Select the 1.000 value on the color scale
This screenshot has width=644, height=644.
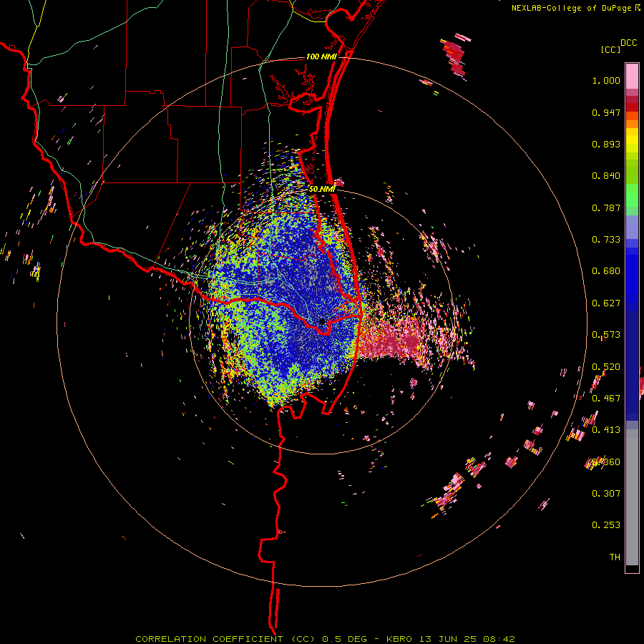click(x=606, y=80)
